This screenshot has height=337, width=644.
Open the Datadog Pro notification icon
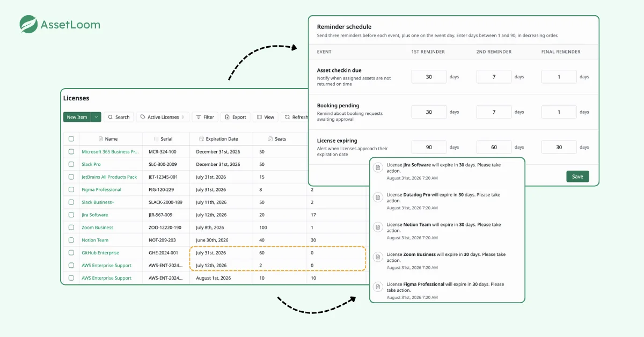[378, 198]
